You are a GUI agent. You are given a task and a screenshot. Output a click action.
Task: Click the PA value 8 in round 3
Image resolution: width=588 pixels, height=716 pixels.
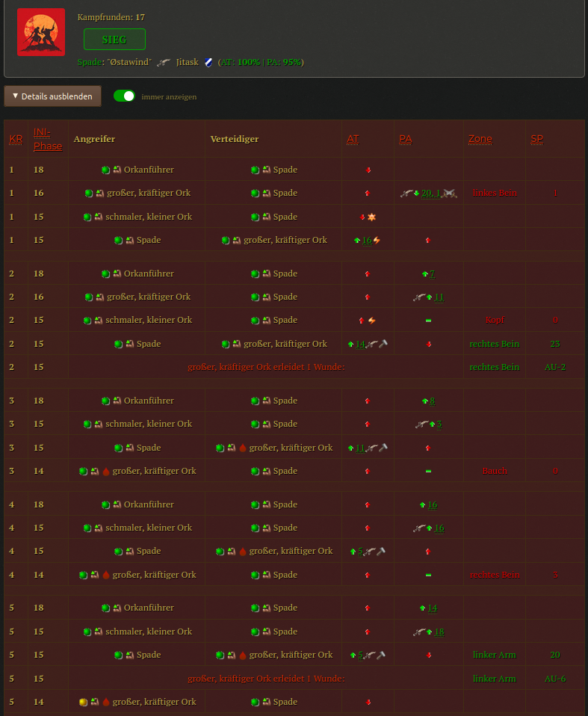(x=433, y=401)
